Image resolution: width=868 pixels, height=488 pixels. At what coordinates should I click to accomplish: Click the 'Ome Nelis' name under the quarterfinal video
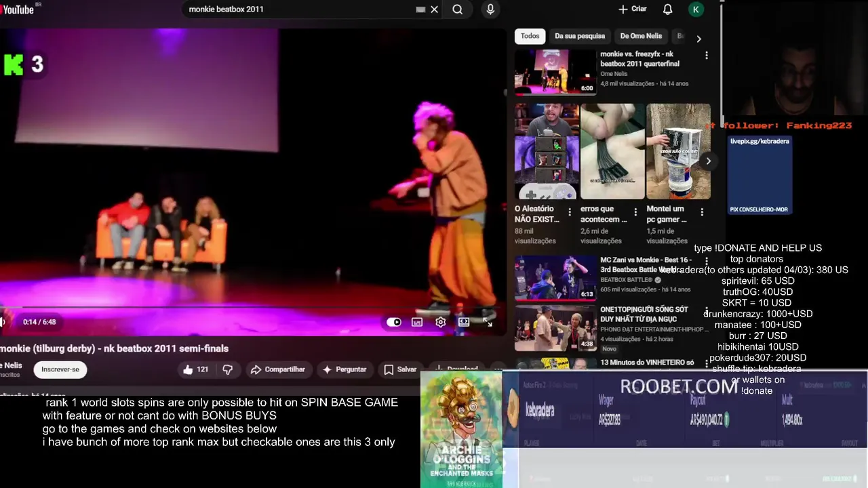[614, 74]
